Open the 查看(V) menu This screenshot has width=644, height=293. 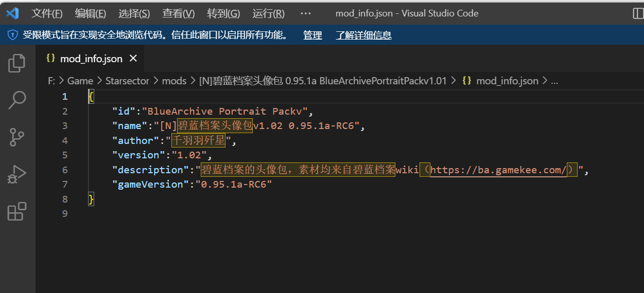[x=179, y=13]
